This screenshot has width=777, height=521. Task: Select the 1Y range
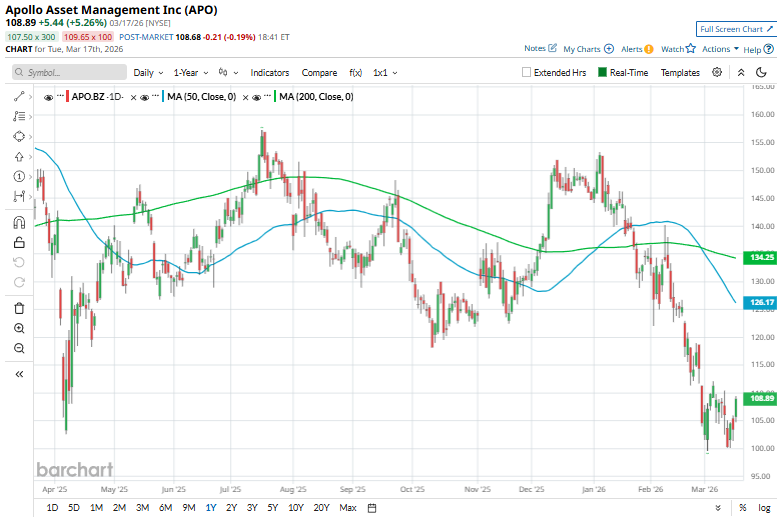coord(211,508)
